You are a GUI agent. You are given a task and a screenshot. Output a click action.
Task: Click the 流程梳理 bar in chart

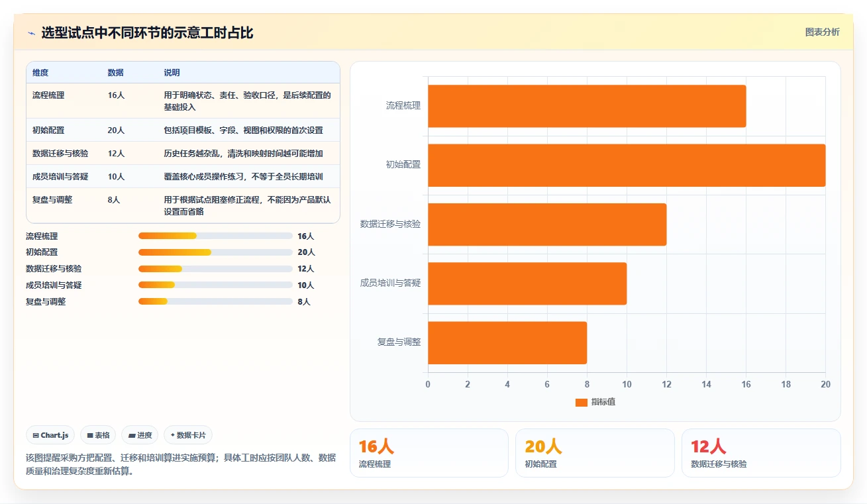(x=587, y=106)
